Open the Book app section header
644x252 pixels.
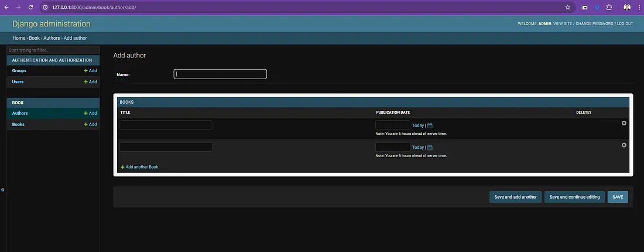[x=18, y=103]
